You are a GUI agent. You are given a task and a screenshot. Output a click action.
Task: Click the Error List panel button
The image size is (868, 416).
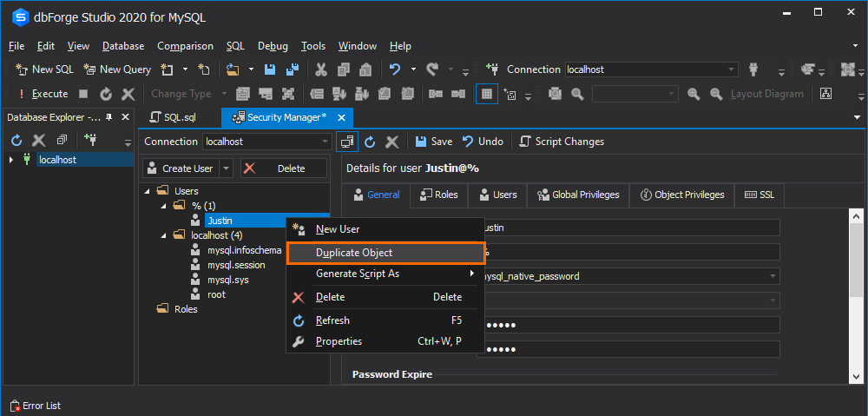coord(36,406)
